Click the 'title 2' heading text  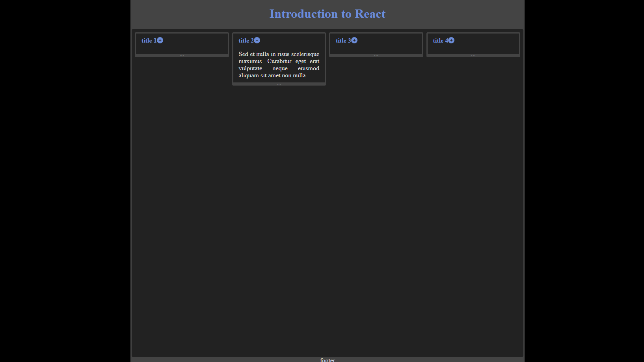click(x=246, y=41)
